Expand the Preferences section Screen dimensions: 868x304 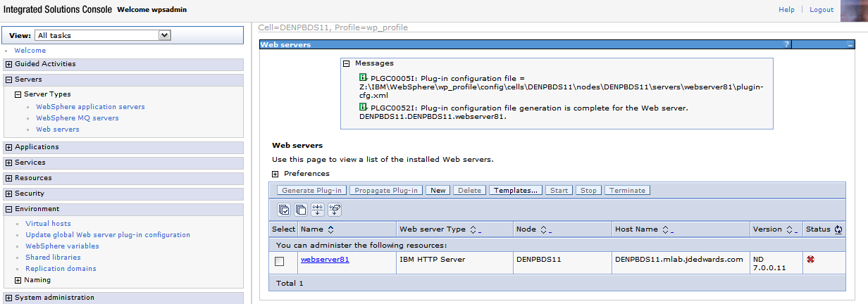click(x=276, y=174)
